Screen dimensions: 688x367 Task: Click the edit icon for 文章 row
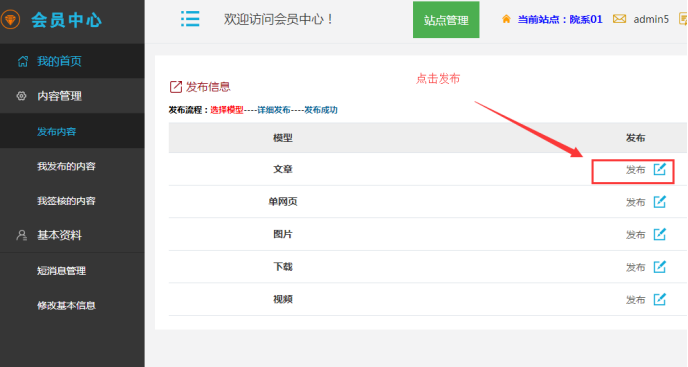659,169
